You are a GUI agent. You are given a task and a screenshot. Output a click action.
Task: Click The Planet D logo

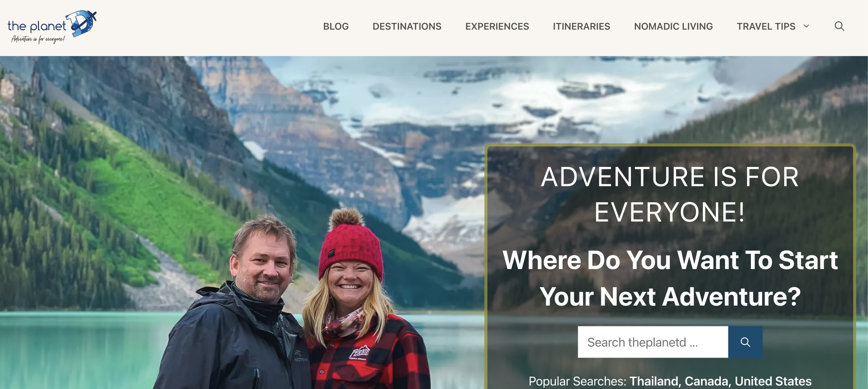(52, 27)
